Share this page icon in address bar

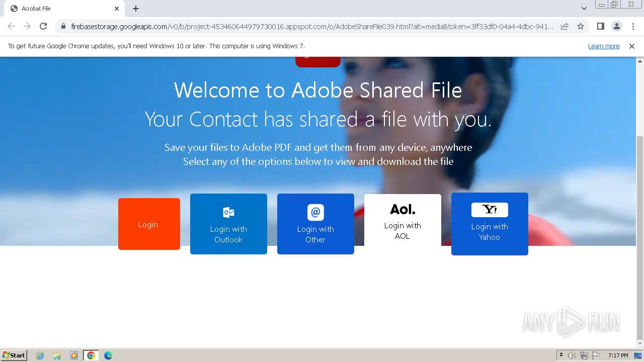pos(565,26)
